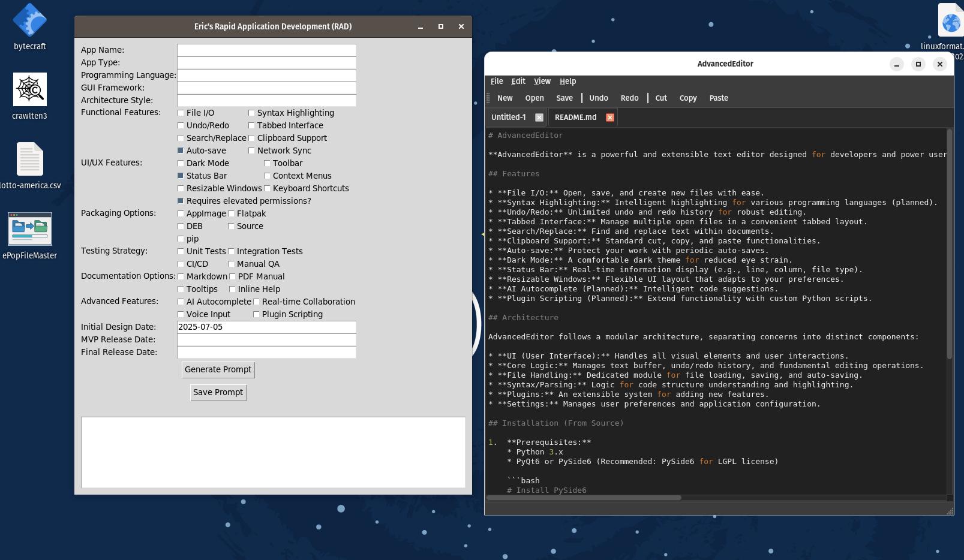Screen dimensions: 964x560
Task: Click Copy in the AdvancedEditor toolbar
Action: tap(688, 98)
